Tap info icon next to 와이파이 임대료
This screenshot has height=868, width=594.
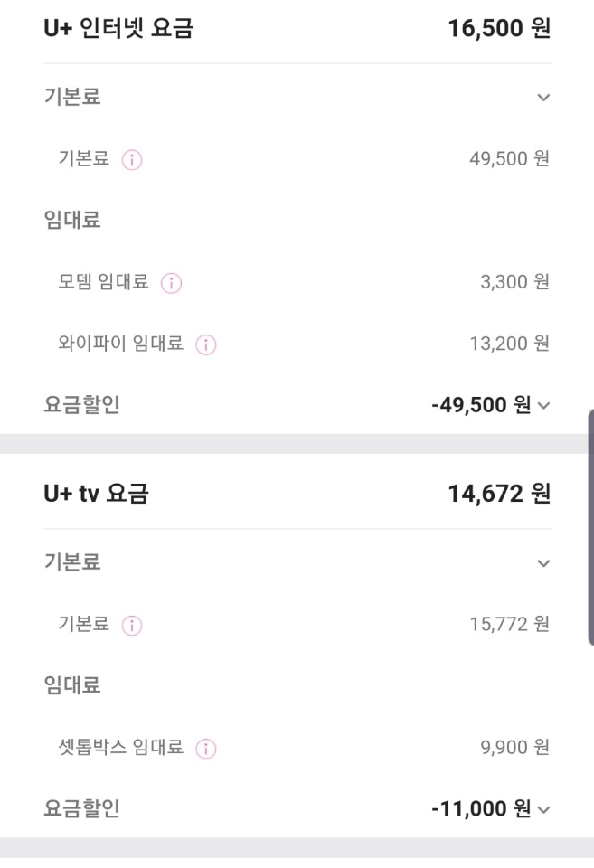tap(205, 344)
